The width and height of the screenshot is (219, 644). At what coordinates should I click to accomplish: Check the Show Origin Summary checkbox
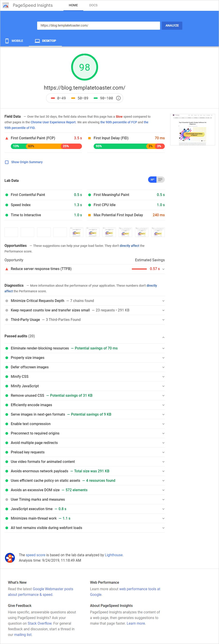click(6, 162)
